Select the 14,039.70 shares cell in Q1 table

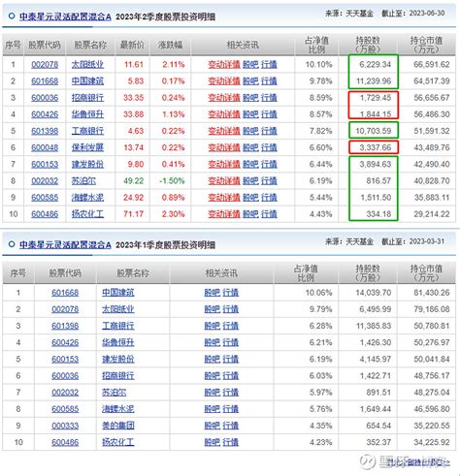coord(374,293)
